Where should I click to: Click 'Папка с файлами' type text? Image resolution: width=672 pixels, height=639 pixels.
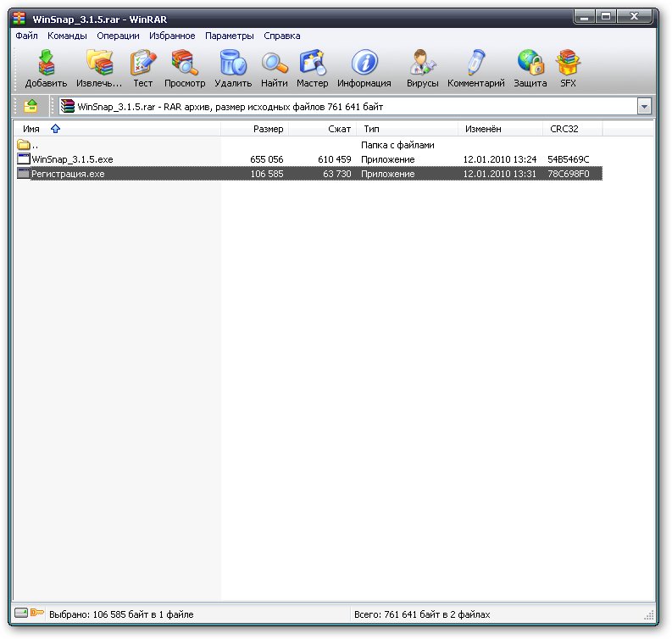[397, 145]
